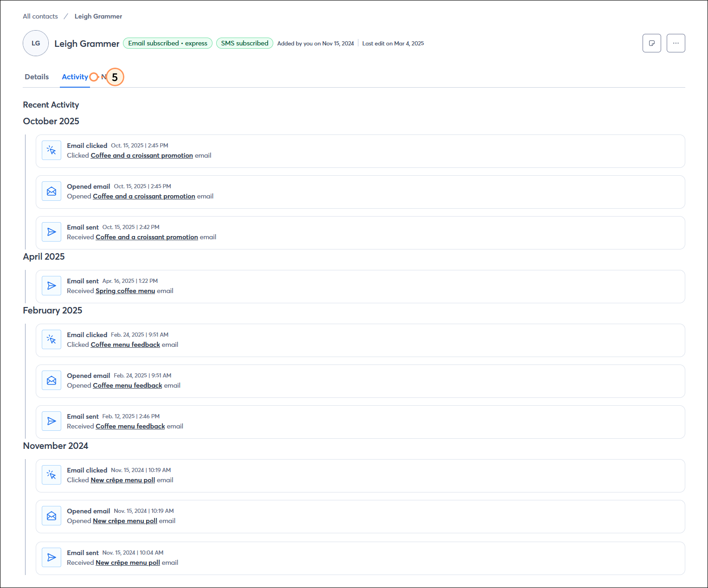Click the SMS subscribed badge

[245, 43]
